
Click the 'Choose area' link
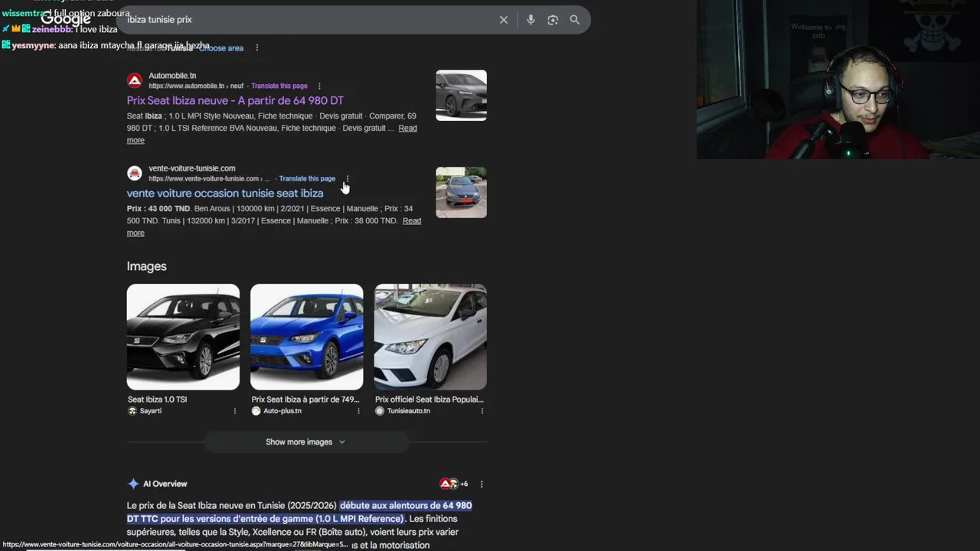pos(221,48)
